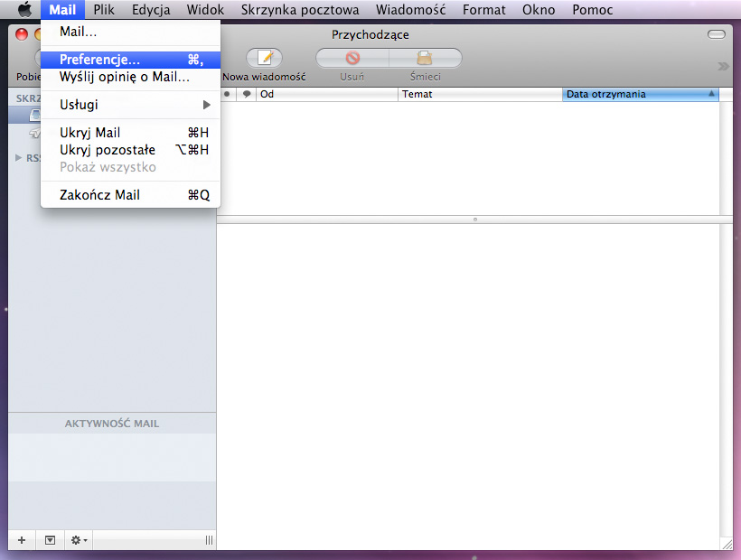741x560 pixels.
Task: Click the Usuń delete toolbar icon
Action: click(x=352, y=58)
